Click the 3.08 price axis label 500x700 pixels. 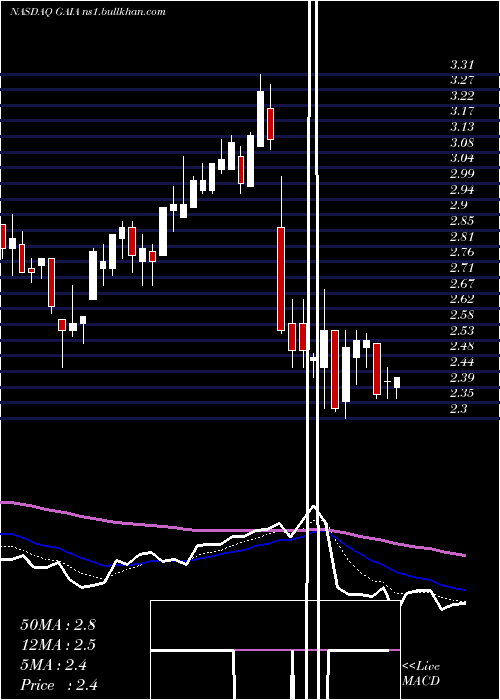pos(462,143)
